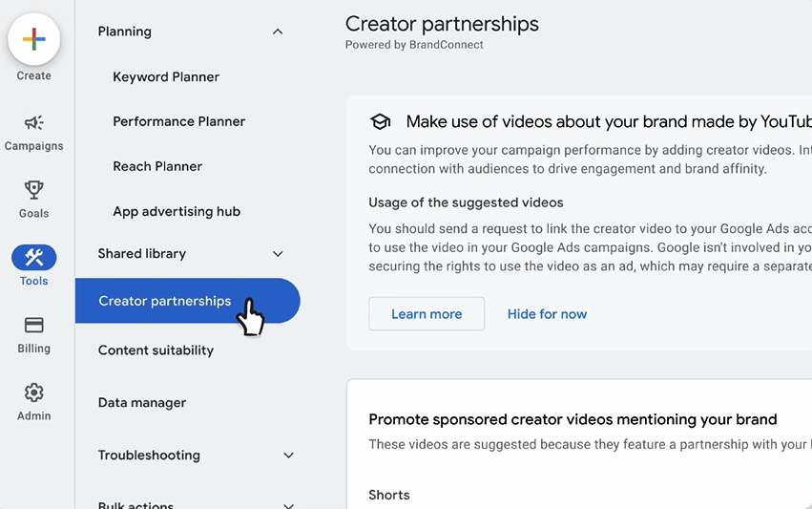Open Admin via the gear icon
The image size is (812, 509).
click(33, 392)
